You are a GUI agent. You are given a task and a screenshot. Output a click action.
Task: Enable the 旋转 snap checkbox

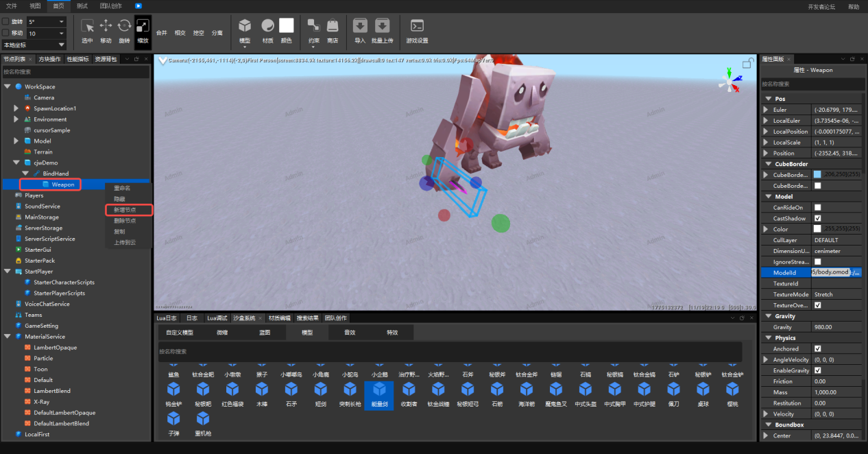pos(6,22)
